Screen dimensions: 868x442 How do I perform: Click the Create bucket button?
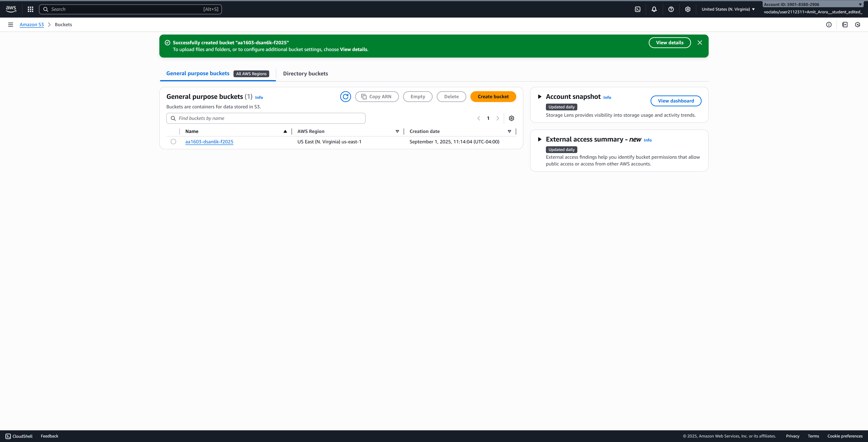click(493, 97)
